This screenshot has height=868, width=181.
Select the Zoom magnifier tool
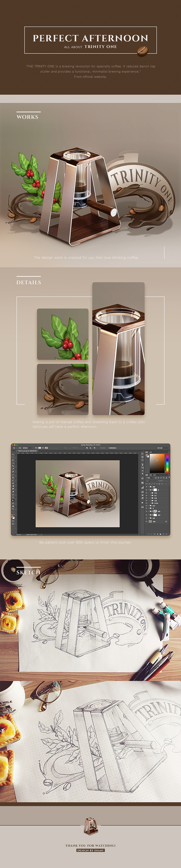click(x=13, y=509)
